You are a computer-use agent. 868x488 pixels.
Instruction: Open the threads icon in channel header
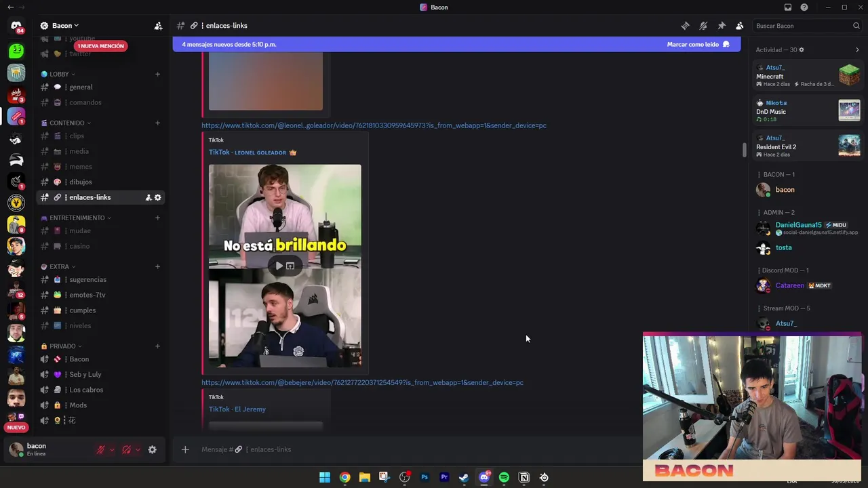pyautogui.click(x=685, y=26)
